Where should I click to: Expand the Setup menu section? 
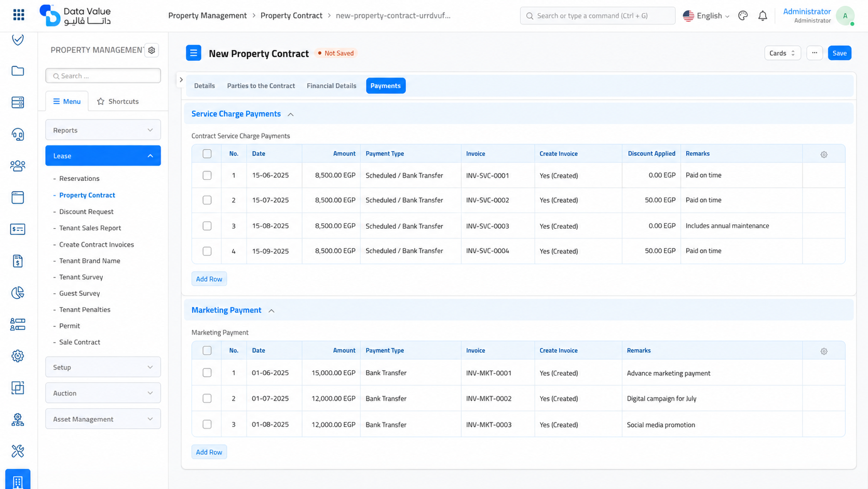pyautogui.click(x=103, y=367)
